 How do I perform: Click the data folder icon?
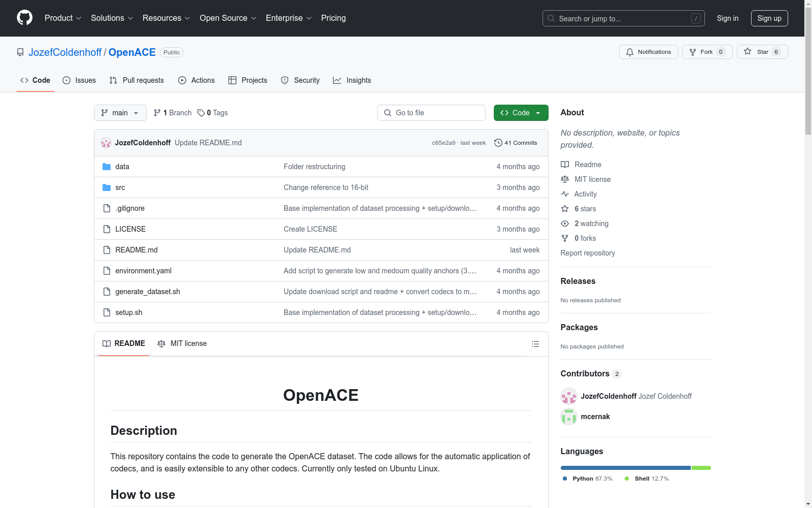tap(107, 167)
